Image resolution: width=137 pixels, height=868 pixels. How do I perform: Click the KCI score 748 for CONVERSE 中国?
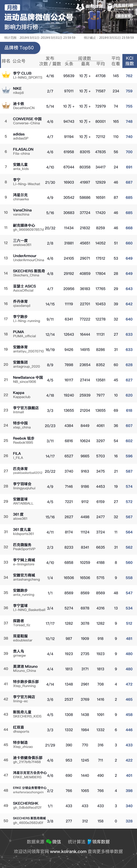tap(129, 121)
